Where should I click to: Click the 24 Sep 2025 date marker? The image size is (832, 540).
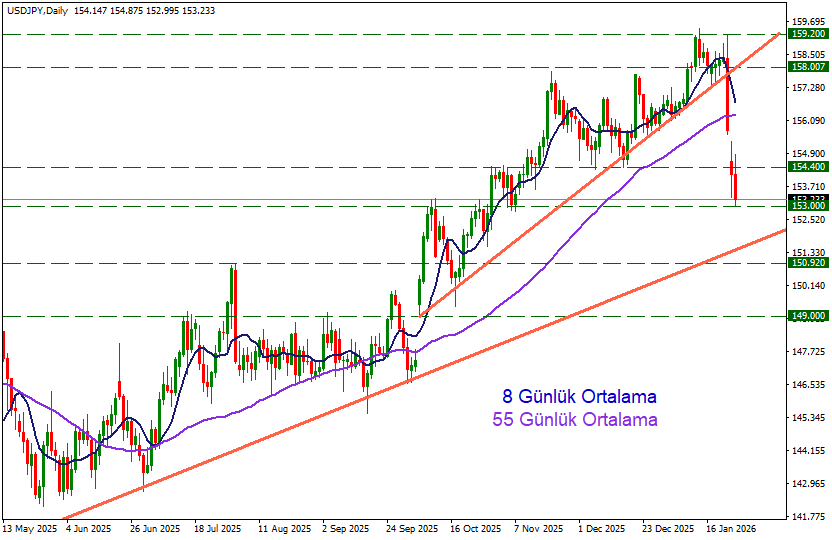[x=412, y=528]
